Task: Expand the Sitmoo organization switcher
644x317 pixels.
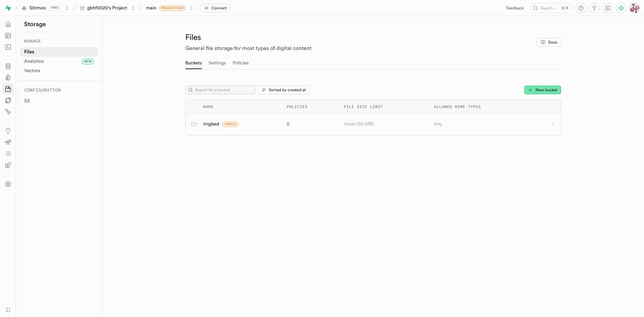Action: 67,8
